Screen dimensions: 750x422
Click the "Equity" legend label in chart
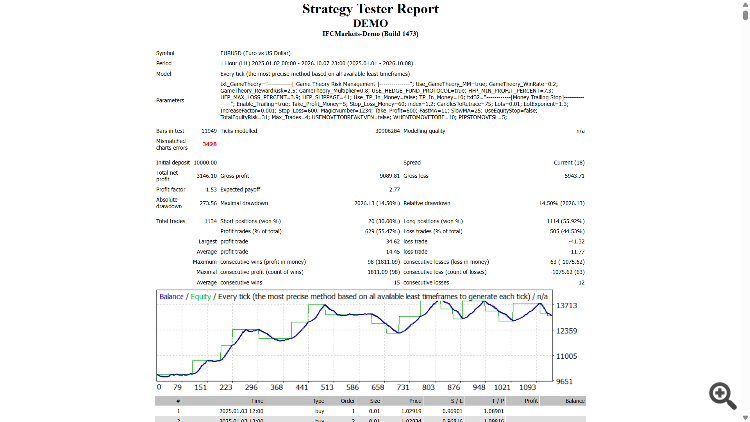200,297
